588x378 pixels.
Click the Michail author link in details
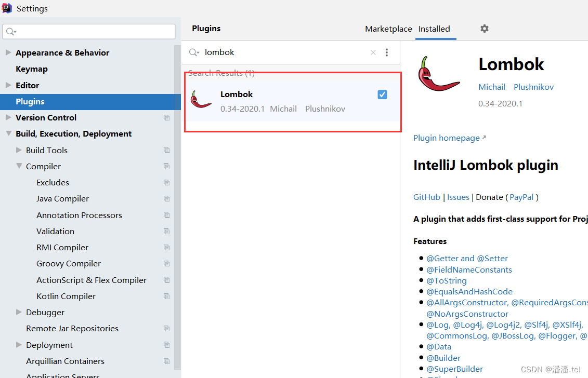[x=492, y=87]
